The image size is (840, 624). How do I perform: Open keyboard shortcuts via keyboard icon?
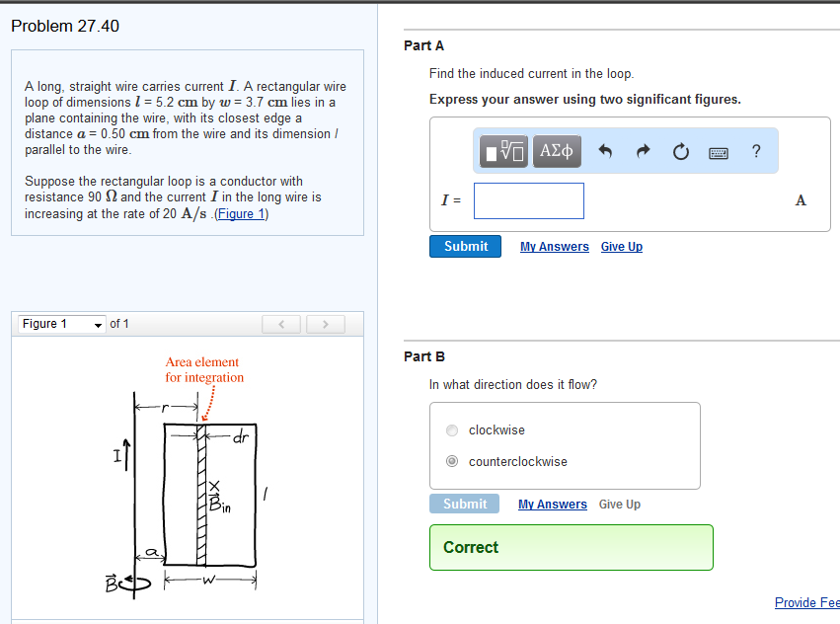point(718,151)
